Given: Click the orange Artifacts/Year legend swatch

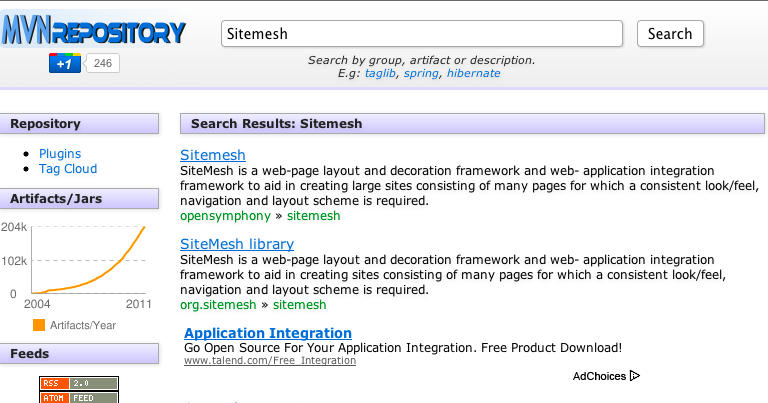Looking at the screenshot, I should point(39,325).
